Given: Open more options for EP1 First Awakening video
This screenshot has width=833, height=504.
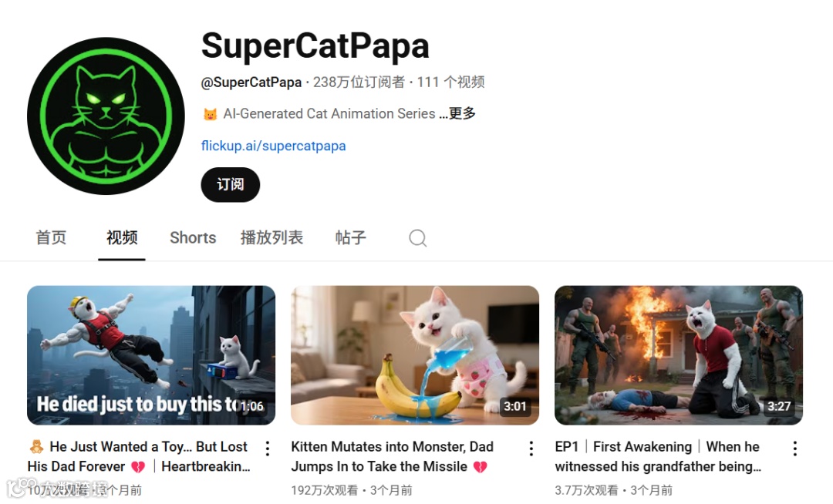Looking at the screenshot, I should coord(794,449).
